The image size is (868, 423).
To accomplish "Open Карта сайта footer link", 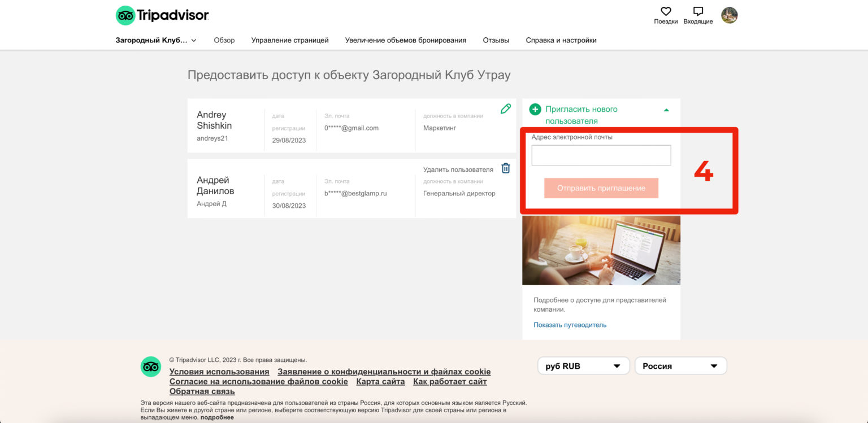I will 380,381.
